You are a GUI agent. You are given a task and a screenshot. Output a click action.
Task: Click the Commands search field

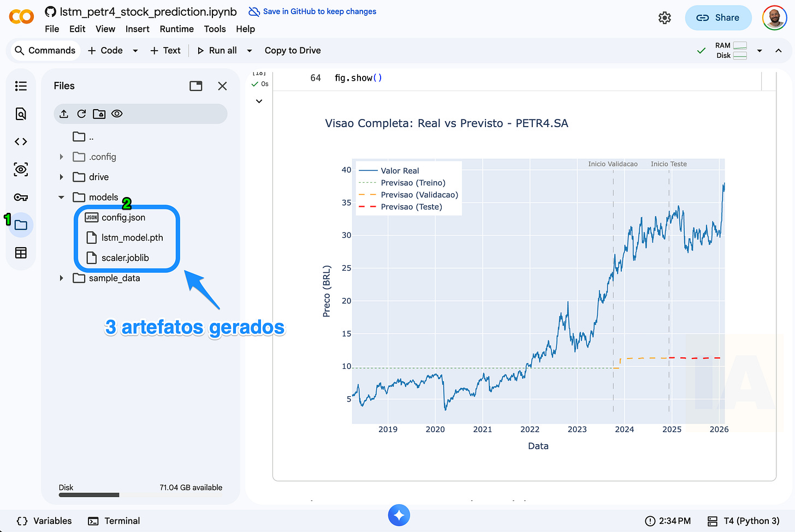[x=45, y=50]
